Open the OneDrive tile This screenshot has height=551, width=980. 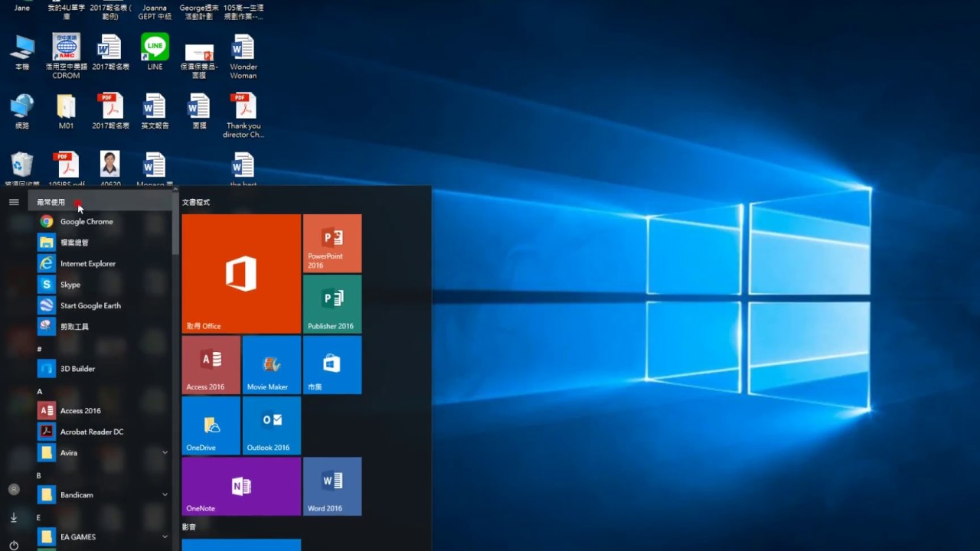(x=211, y=425)
